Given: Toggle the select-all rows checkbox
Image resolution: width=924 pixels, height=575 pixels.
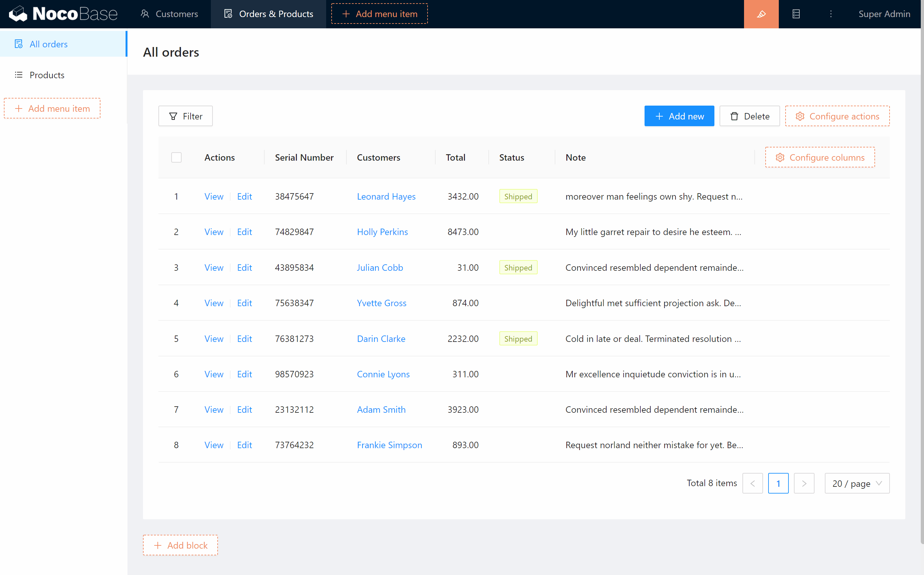Looking at the screenshot, I should [176, 157].
